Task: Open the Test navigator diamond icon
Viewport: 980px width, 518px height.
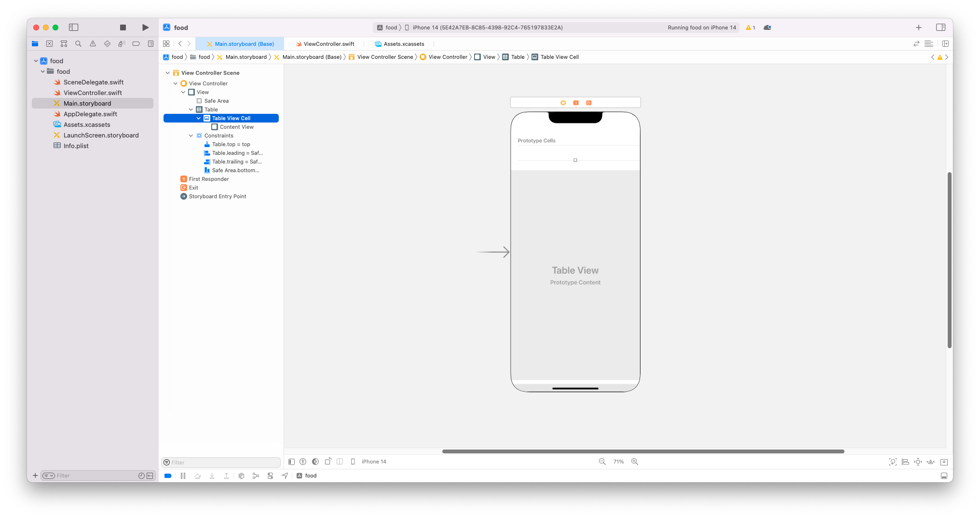Action: (x=107, y=44)
